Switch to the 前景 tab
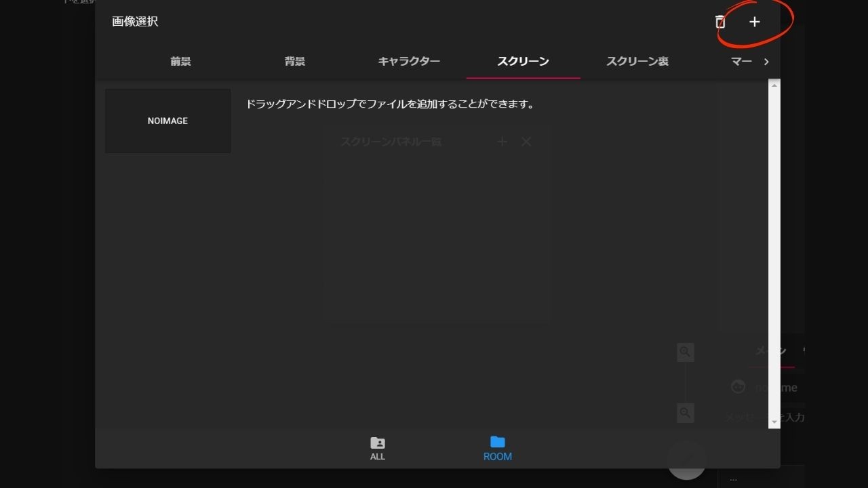Image resolution: width=868 pixels, height=488 pixels. click(180, 61)
